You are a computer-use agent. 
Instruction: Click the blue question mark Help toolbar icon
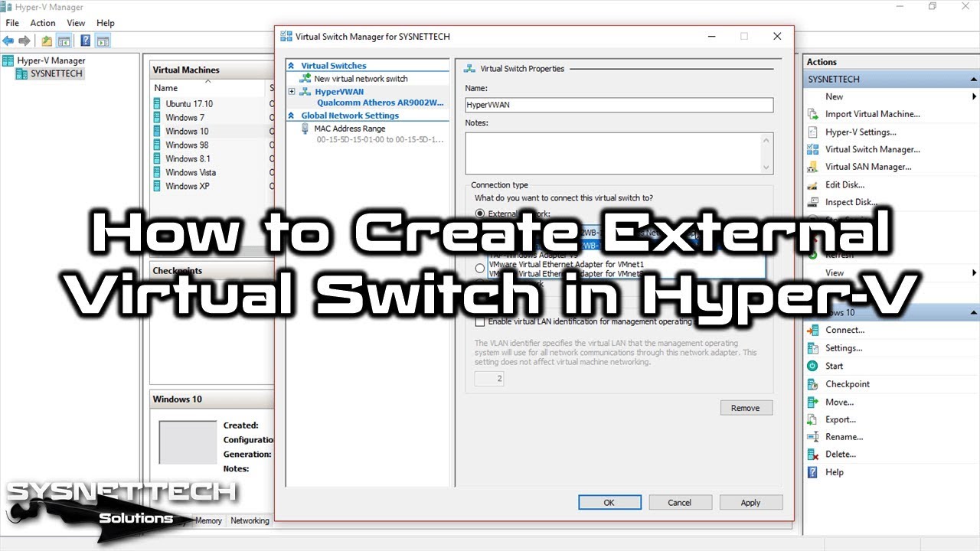click(86, 41)
